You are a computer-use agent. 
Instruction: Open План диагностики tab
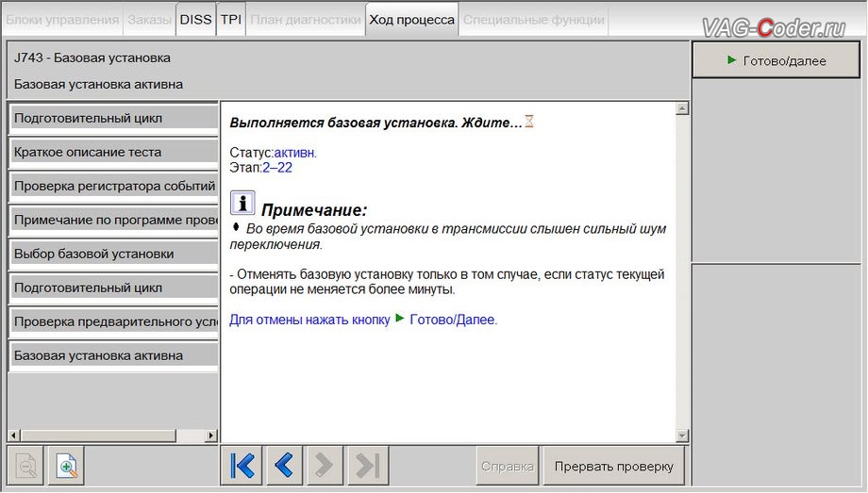tap(306, 20)
